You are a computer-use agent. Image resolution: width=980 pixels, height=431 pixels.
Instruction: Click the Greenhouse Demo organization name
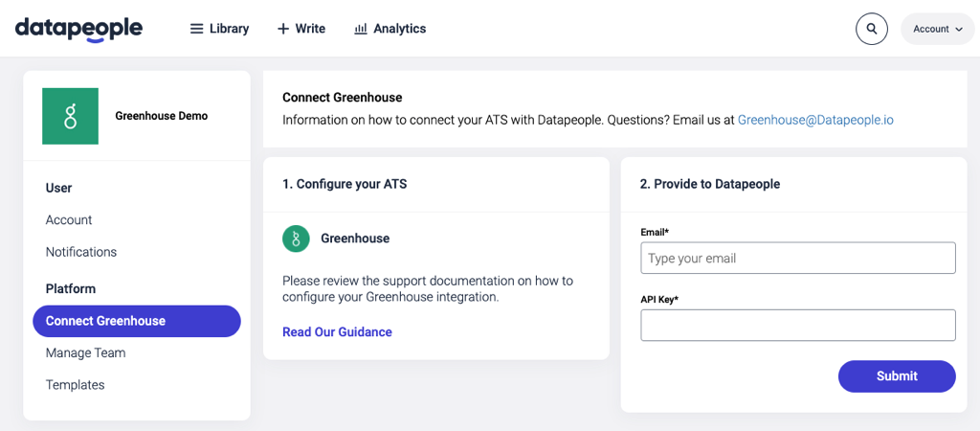[161, 116]
